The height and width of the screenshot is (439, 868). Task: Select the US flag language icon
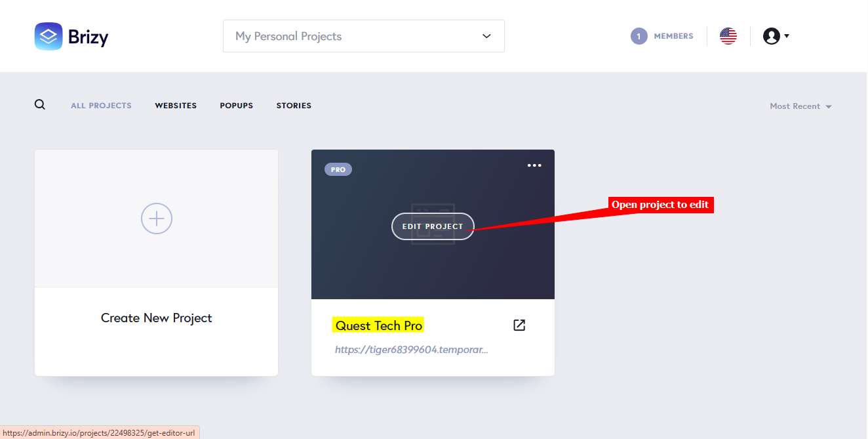[728, 36]
